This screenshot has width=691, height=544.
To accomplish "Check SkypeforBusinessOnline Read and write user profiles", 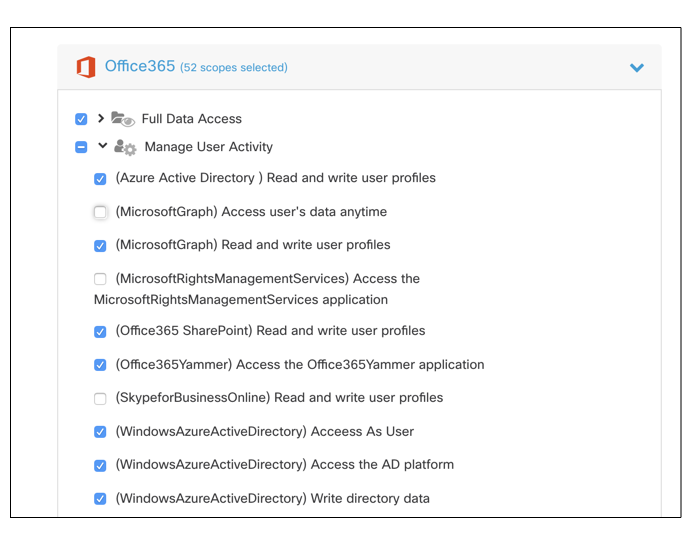I will coord(100,399).
